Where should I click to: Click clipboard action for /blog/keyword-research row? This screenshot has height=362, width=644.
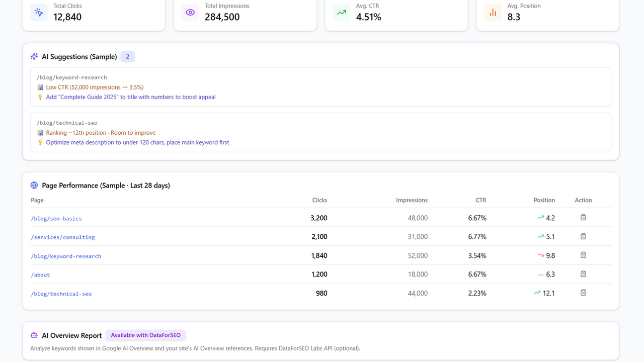tap(584, 255)
